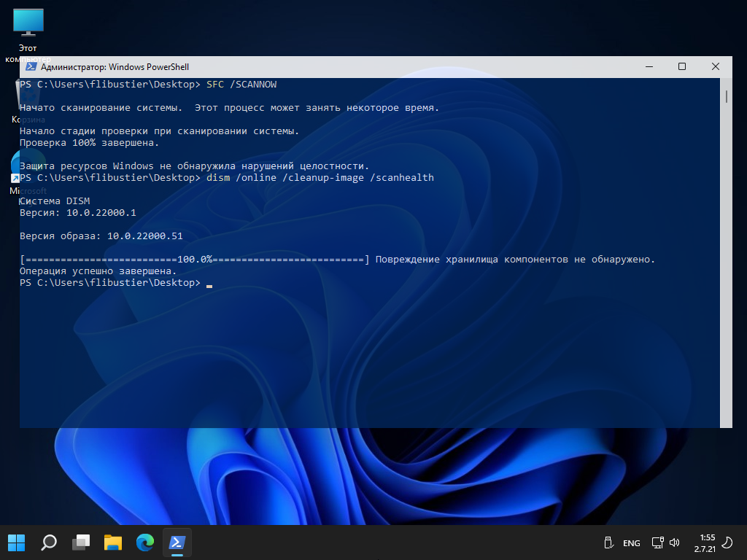The height and width of the screenshot is (560, 747).
Task: Open Task View from the taskbar
Action: point(81,542)
